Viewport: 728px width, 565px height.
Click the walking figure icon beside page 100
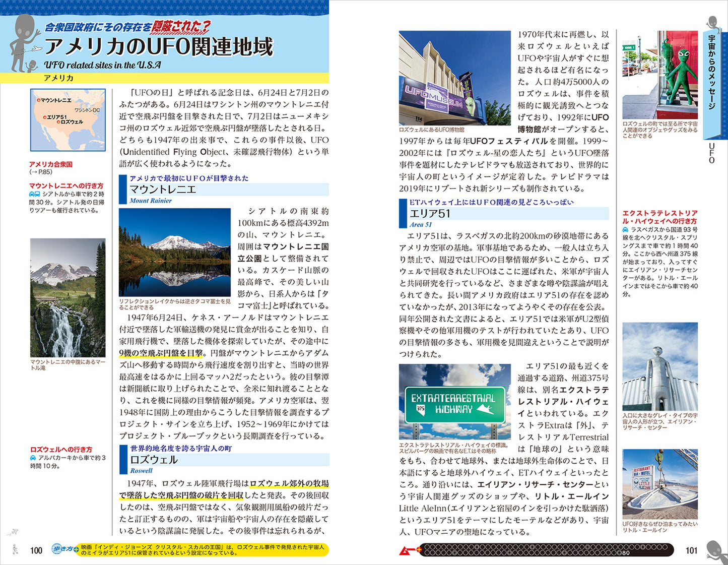[15, 549]
